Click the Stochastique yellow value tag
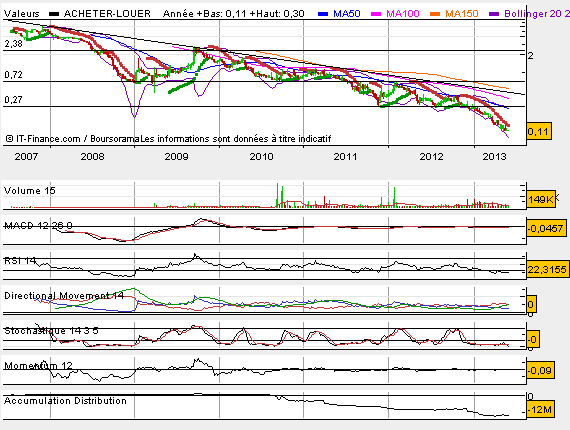 coord(533,339)
